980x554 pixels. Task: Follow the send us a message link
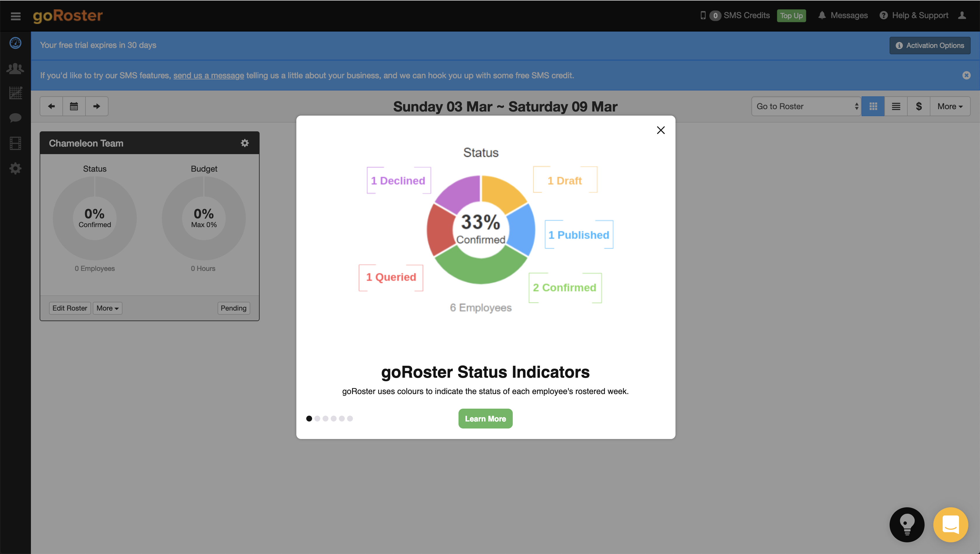pyautogui.click(x=209, y=75)
